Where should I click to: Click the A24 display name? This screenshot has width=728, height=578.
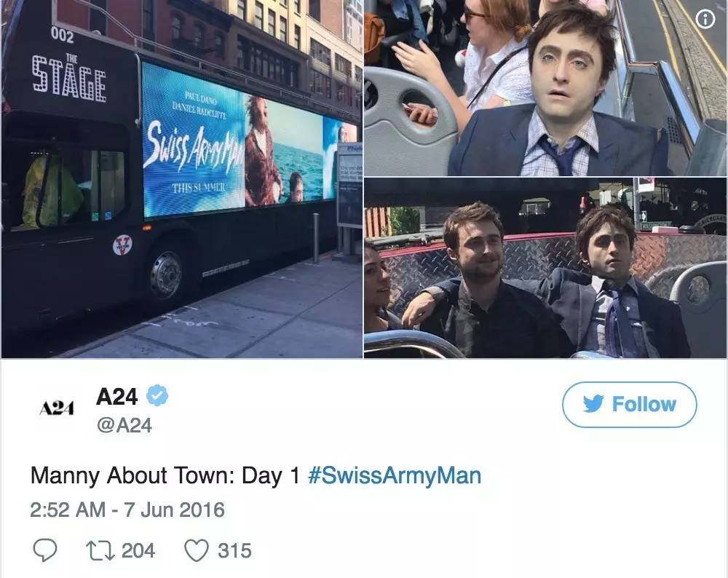pos(116,397)
